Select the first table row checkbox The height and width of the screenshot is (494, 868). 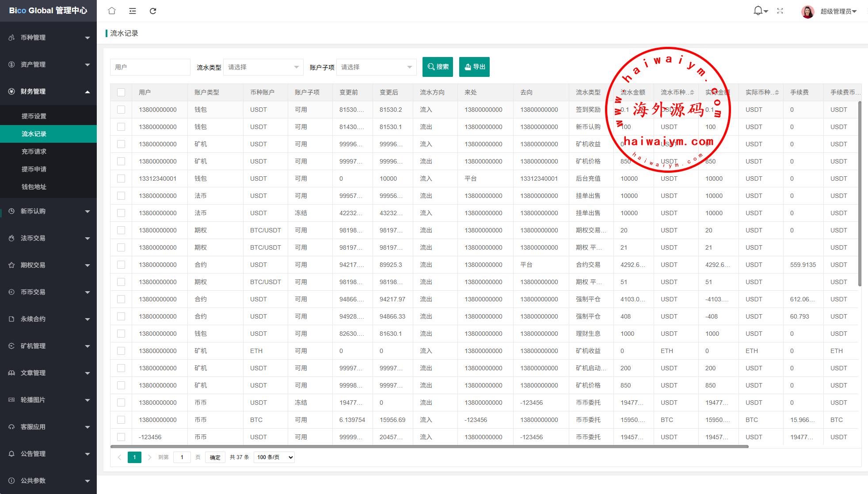(x=121, y=110)
